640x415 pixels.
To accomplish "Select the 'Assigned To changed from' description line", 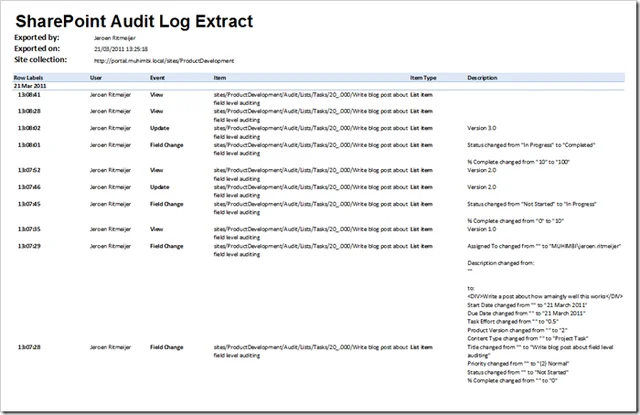I will click(x=544, y=246).
